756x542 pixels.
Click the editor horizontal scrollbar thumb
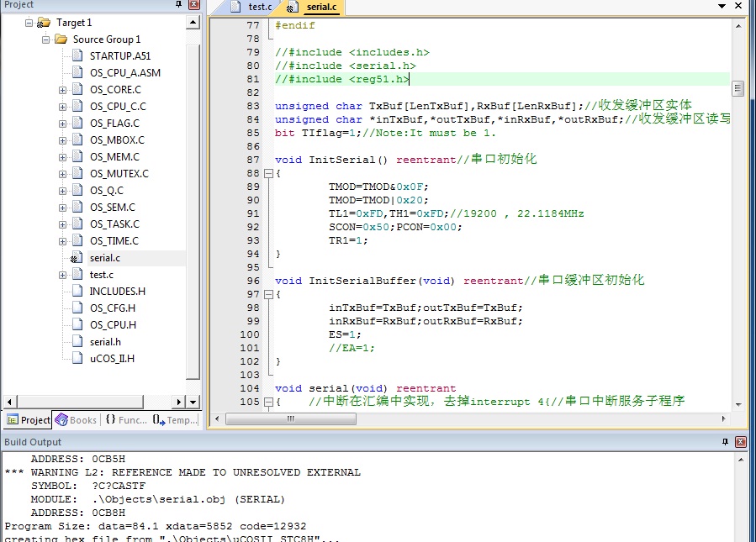291,419
